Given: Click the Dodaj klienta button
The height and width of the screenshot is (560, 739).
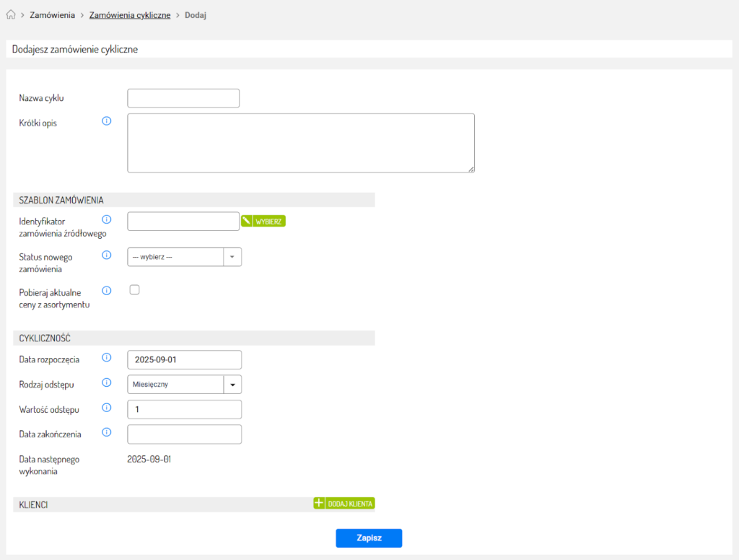Looking at the screenshot, I should (x=344, y=503).
